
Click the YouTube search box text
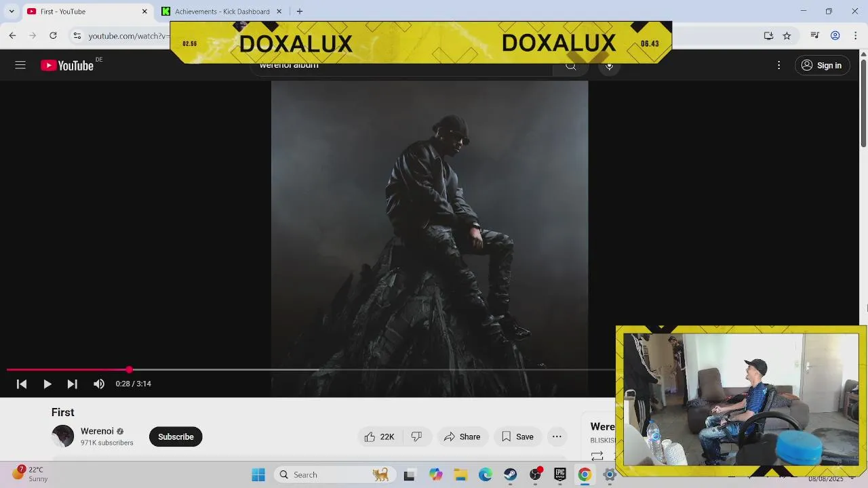(x=288, y=66)
